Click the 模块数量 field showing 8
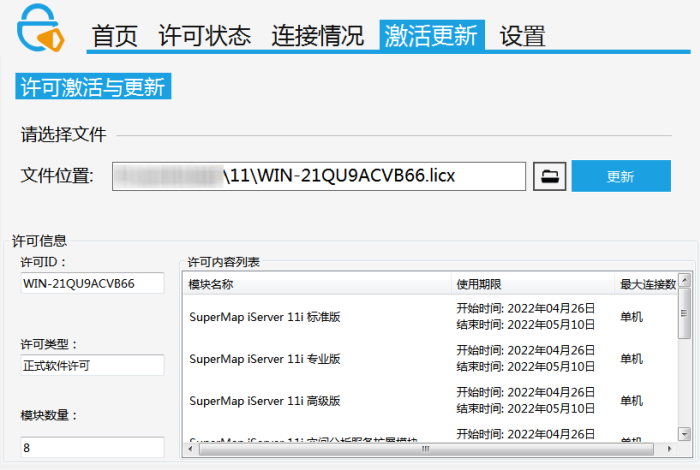This screenshot has width=700, height=470. (x=92, y=447)
